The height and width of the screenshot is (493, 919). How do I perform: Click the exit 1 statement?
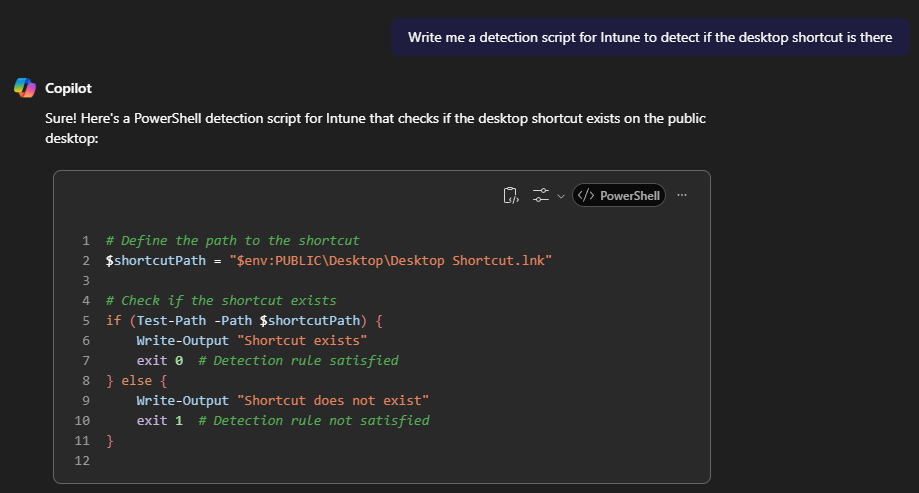coord(160,420)
